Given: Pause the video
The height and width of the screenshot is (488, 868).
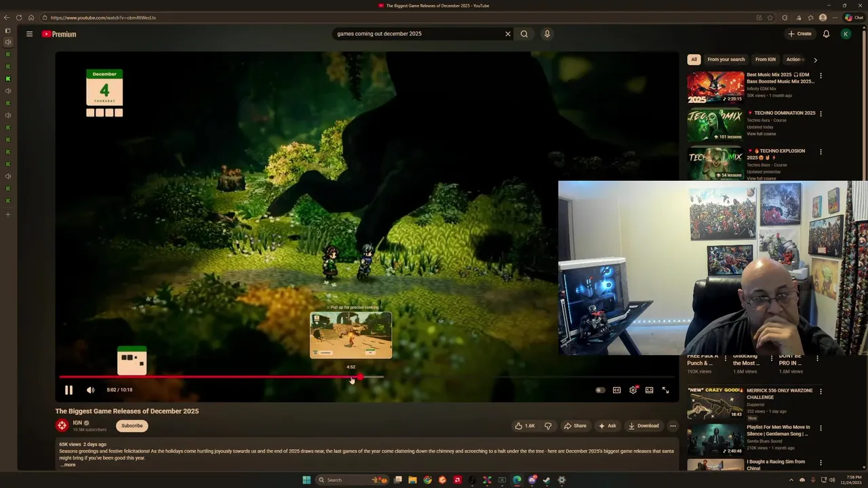Looking at the screenshot, I should (x=68, y=390).
